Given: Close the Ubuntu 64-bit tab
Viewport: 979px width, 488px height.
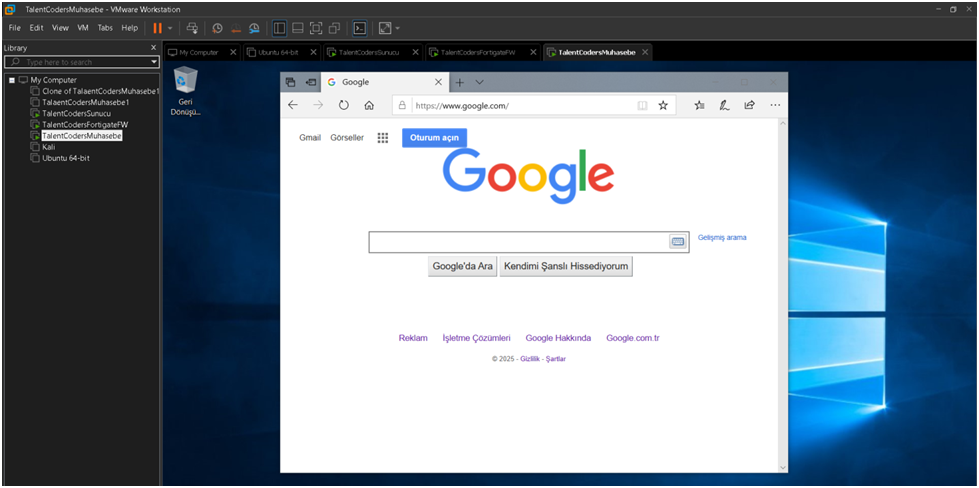Looking at the screenshot, I should click(x=313, y=52).
